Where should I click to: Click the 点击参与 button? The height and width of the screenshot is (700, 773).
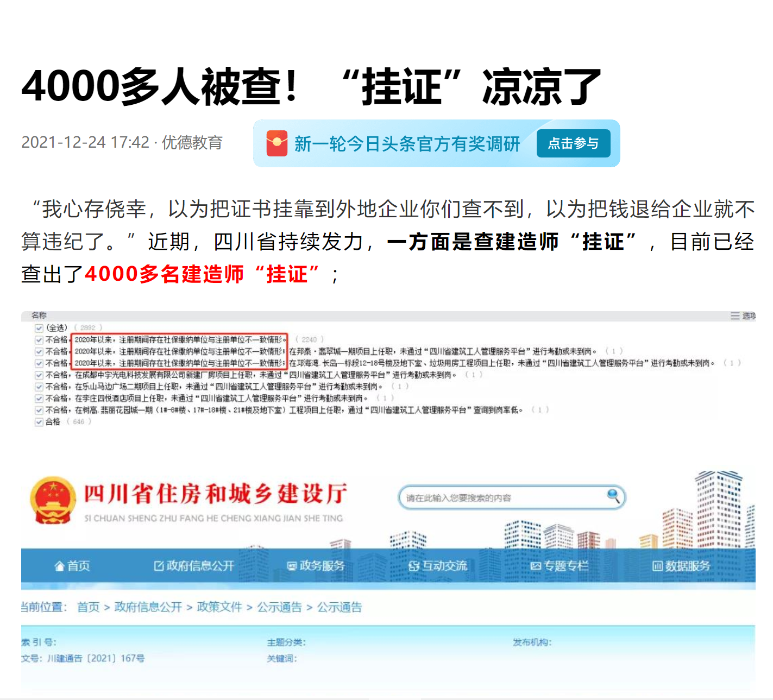tap(573, 143)
